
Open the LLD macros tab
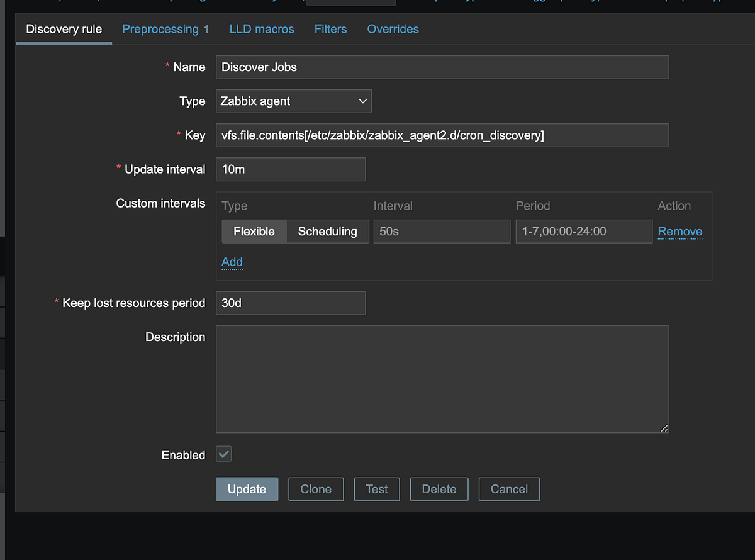(262, 29)
